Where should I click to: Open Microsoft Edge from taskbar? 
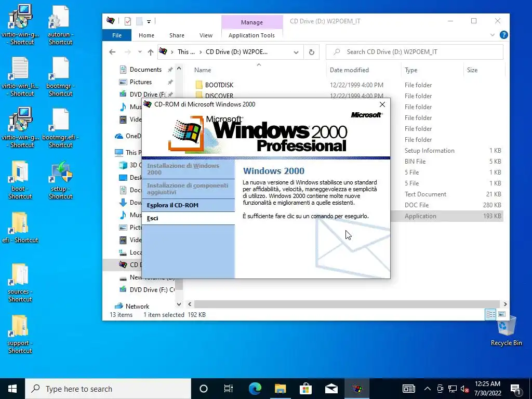coord(255,389)
